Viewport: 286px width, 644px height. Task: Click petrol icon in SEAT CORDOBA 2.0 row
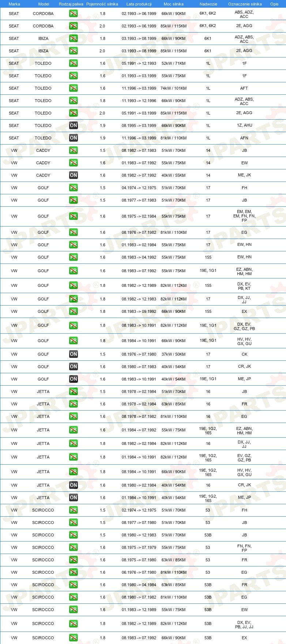tap(74, 26)
